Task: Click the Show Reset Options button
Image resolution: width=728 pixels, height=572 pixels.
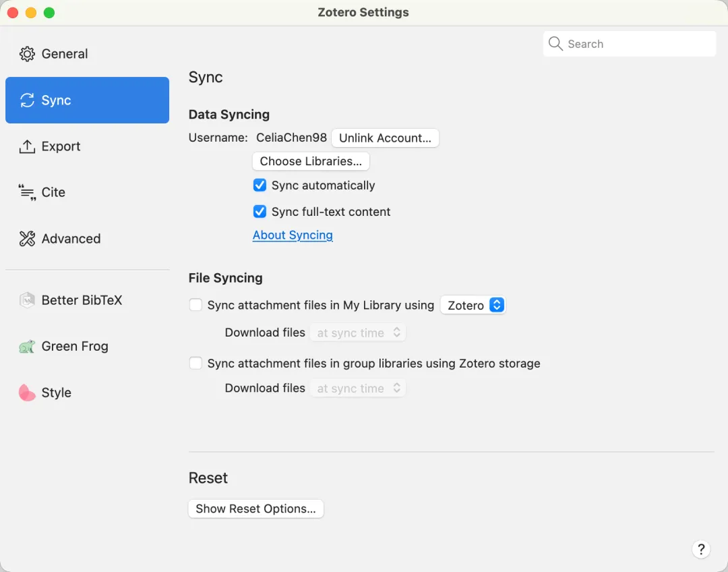Action: (255, 509)
